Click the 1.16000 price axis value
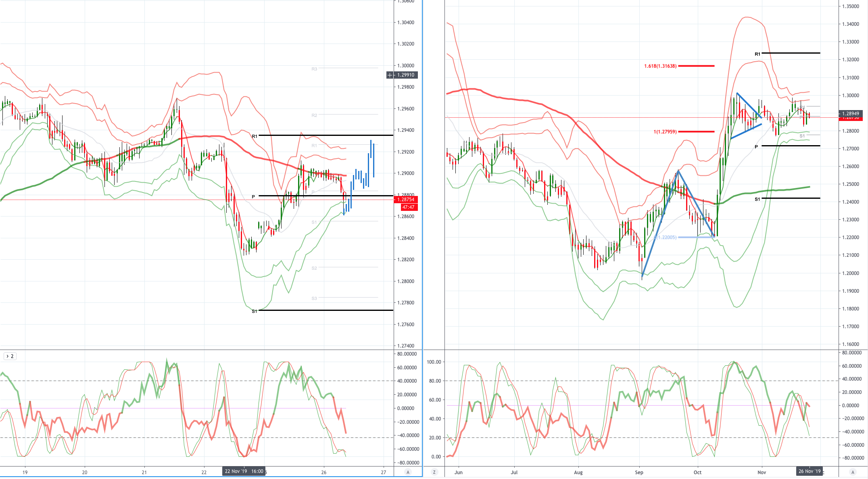 [851, 344]
